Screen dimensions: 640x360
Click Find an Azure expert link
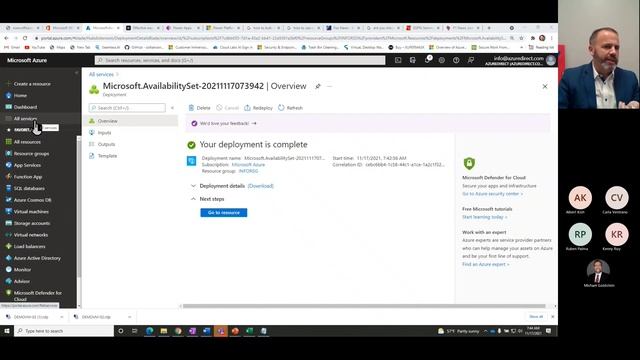click(x=486, y=264)
